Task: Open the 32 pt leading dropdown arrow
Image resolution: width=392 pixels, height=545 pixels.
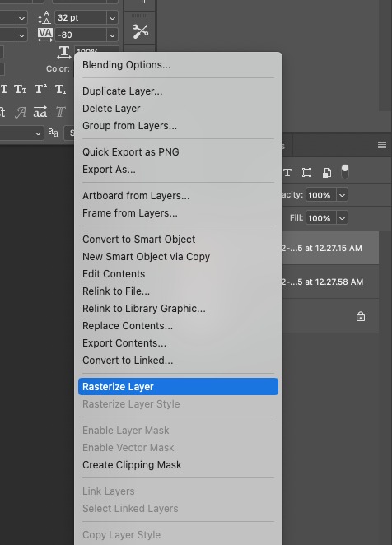Action: (x=112, y=18)
